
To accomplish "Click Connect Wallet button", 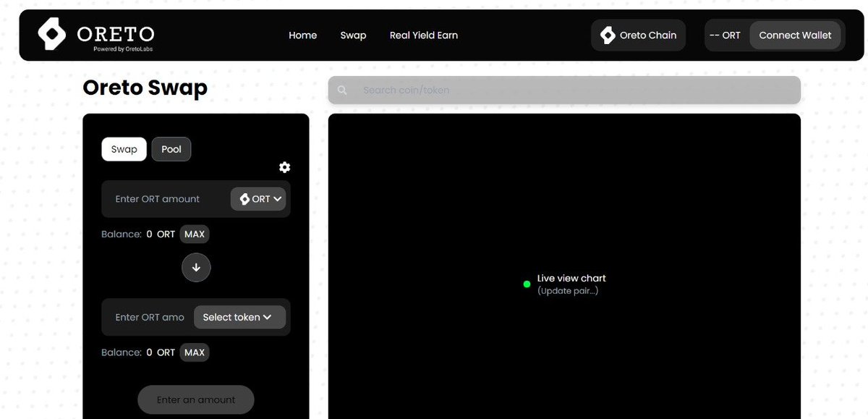I will click(795, 35).
